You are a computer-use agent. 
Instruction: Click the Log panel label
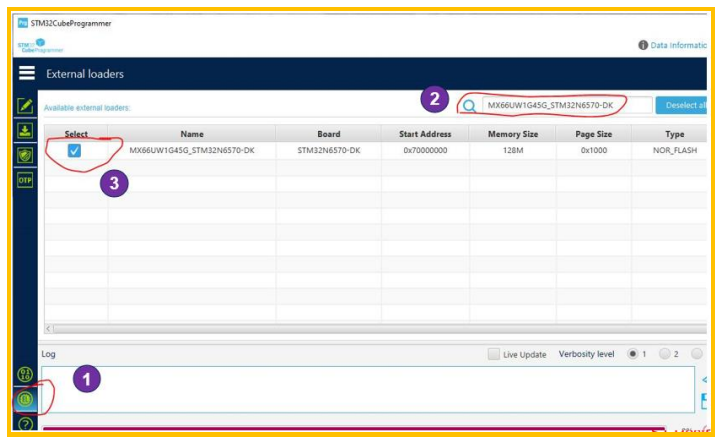[48, 354]
